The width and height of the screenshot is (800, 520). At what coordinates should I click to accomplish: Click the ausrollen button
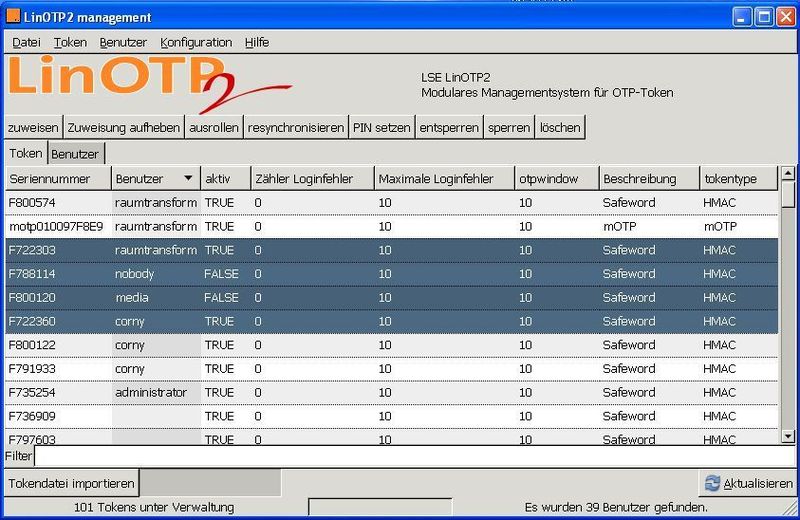click(x=214, y=128)
